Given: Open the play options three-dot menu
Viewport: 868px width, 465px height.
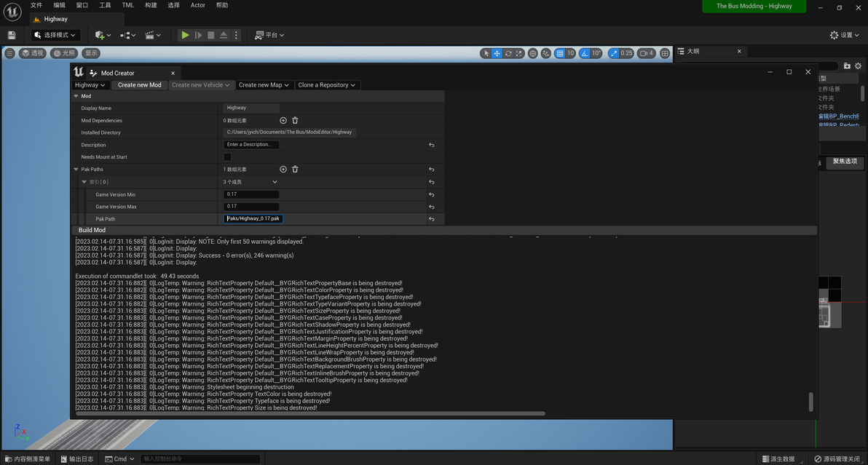Looking at the screenshot, I should 236,35.
